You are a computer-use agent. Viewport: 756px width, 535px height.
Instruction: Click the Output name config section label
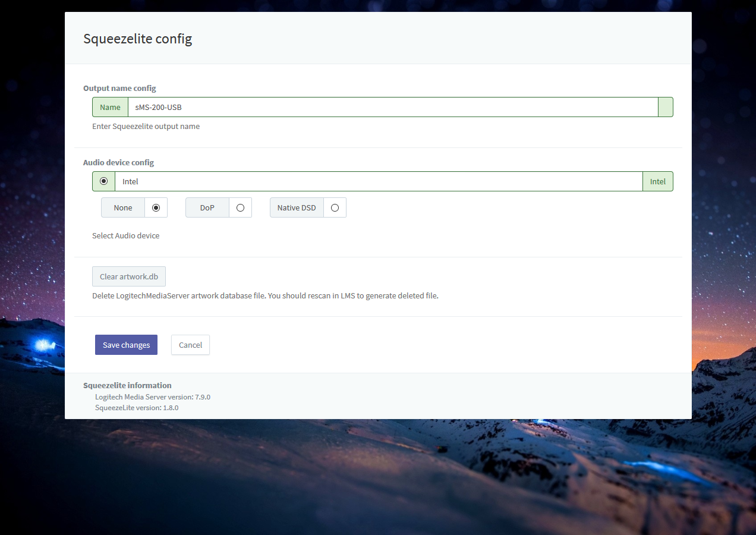[x=119, y=88]
